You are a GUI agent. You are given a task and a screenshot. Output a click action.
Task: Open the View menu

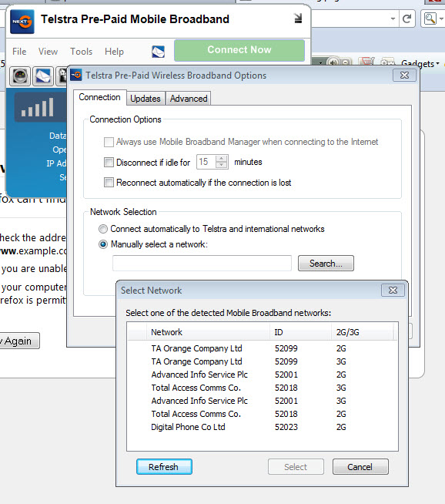coord(49,52)
